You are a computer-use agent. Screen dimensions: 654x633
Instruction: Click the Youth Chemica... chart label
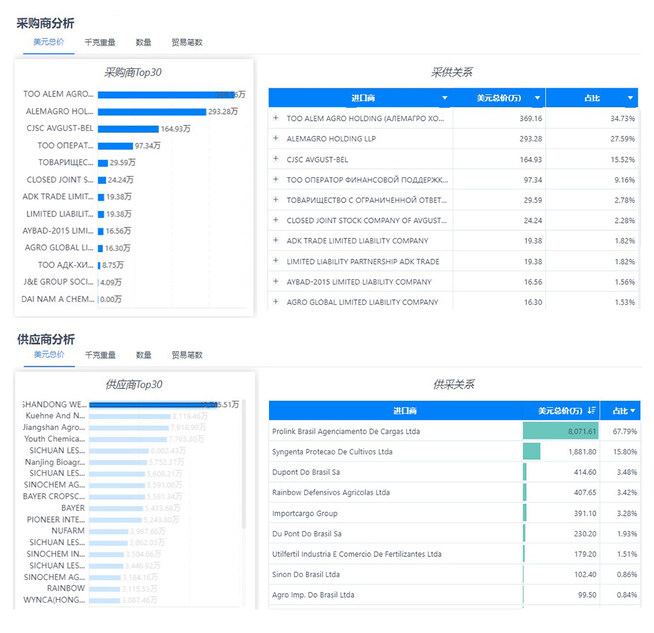click(x=54, y=439)
